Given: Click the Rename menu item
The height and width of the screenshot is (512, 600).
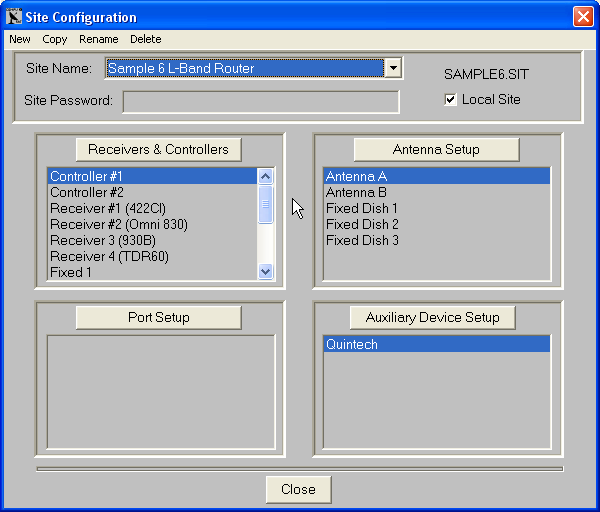Looking at the screenshot, I should pyautogui.click(x=99, y=39).
